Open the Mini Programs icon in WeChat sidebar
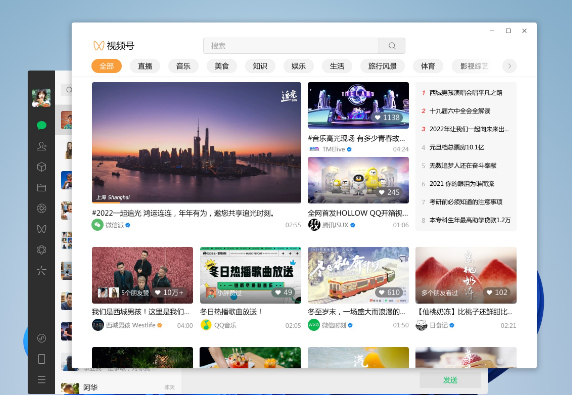Screen dimensions: 572x395 (42, 338)
